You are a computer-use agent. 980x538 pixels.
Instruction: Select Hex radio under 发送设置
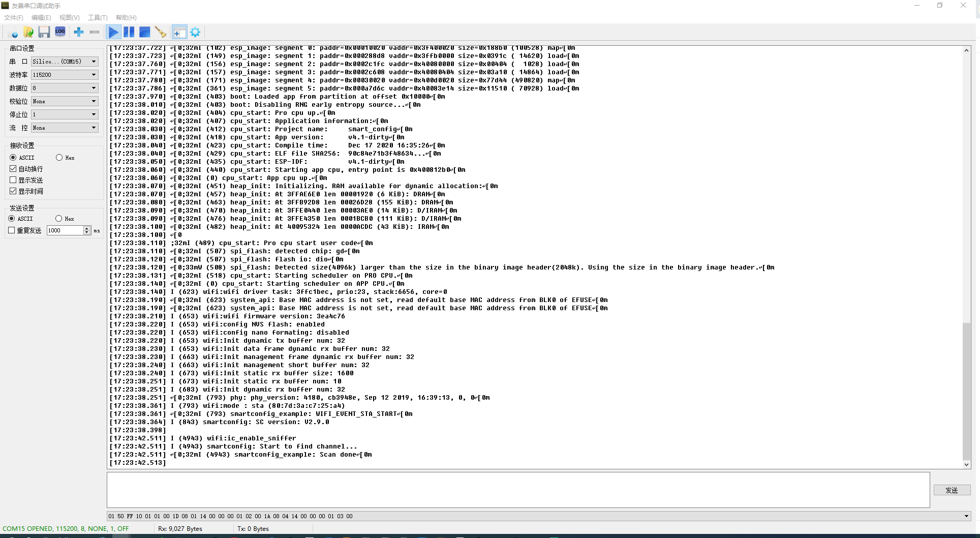point(58,219)
